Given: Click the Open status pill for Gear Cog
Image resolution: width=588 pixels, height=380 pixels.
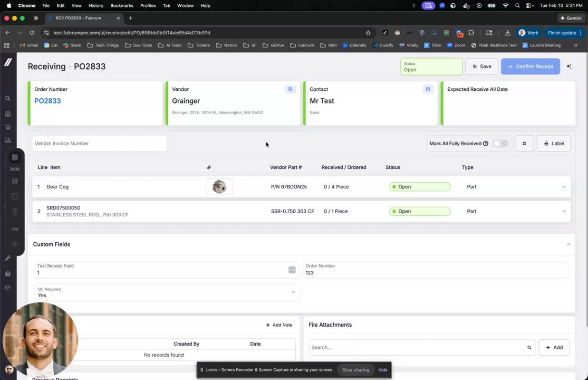Looking at the screenshot, I should click(x=420, y=187).
